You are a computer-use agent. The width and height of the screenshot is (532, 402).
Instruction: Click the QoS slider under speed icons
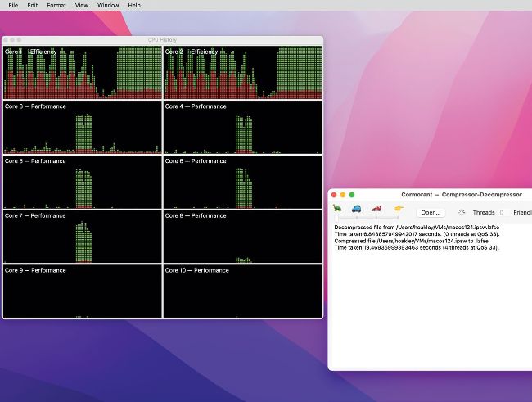coord(368,218)
